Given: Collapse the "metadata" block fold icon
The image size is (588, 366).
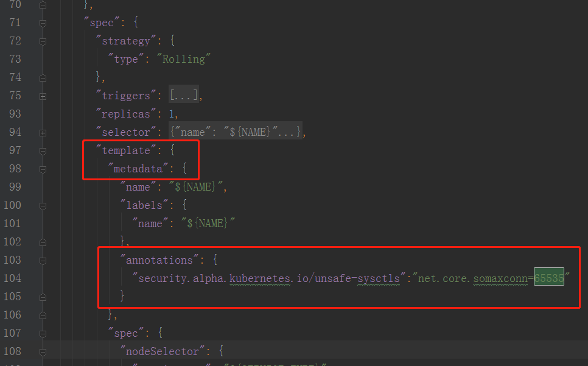Looking at the screenshot, I should pyautogui.click(x=43, y=169).
